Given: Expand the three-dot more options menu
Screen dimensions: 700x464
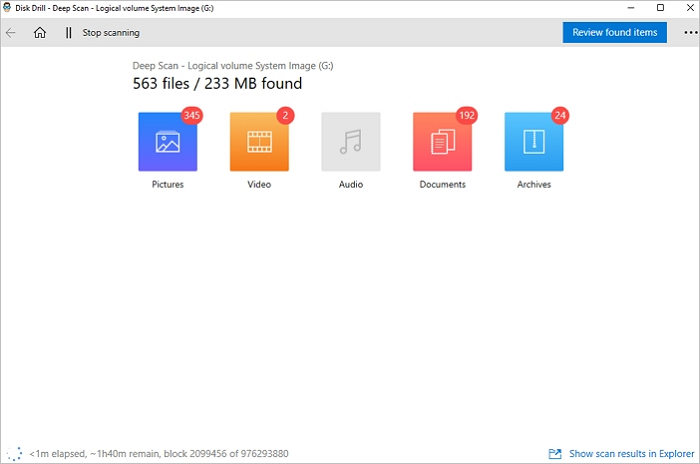Looking at the screenshot, I should point(685,33).
